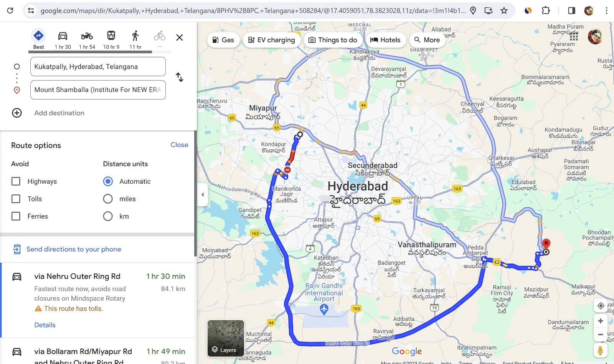
Task: Close the directions panel with X
Action: point(179,38)
